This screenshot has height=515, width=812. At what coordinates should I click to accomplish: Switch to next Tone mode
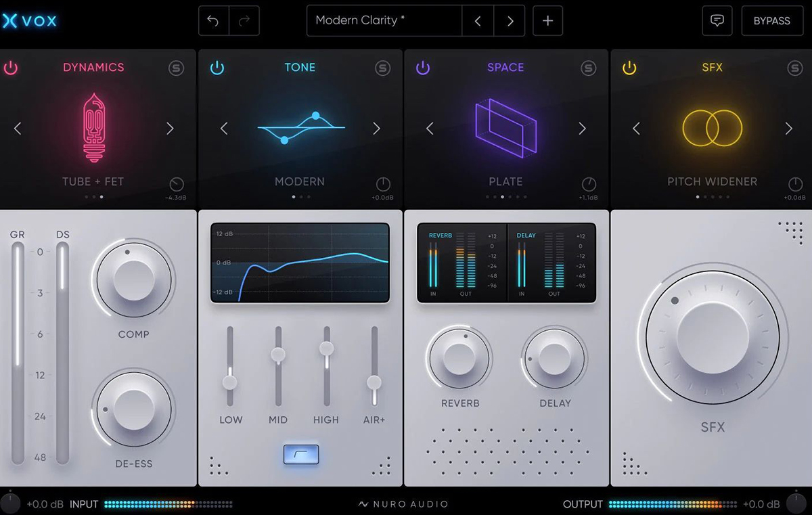(376, 129)
